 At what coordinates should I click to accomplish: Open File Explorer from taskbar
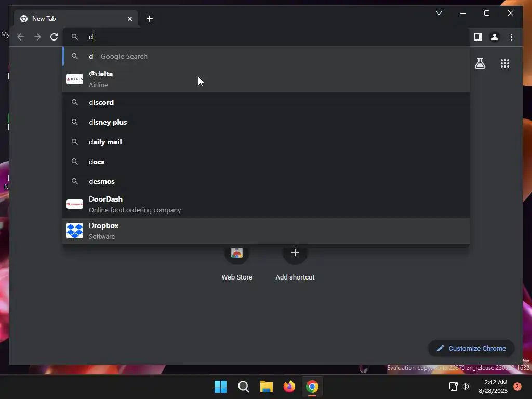pos(267,387)
